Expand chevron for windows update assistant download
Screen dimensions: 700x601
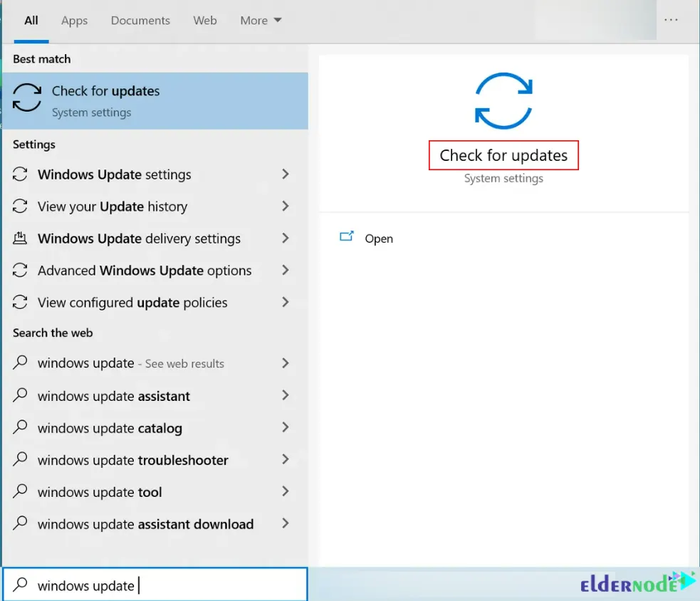tap(286, 523)
